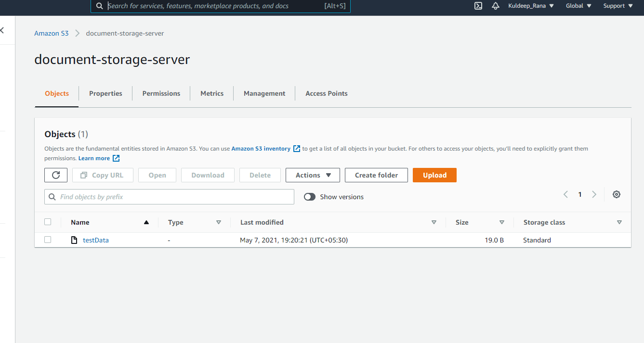Open the notifications bell
644x343 pixels.
point(496,6)
